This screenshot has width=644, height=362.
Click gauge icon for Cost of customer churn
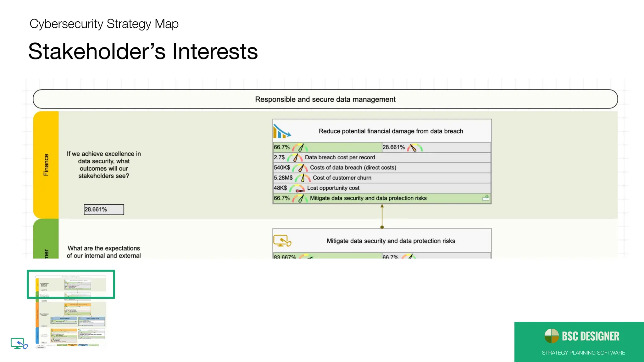click(x=303, y=178)
